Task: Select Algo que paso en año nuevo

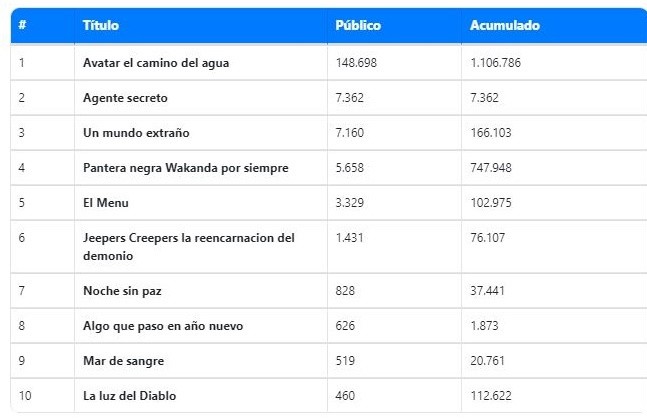Action: [164, 324]
